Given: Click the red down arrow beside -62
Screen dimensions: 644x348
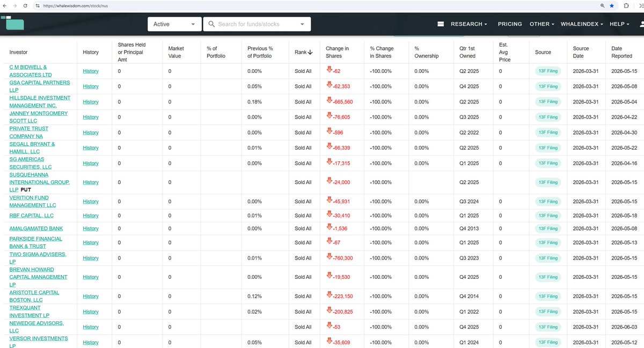Looking at the screenshot, I should (x=329, y=70).
